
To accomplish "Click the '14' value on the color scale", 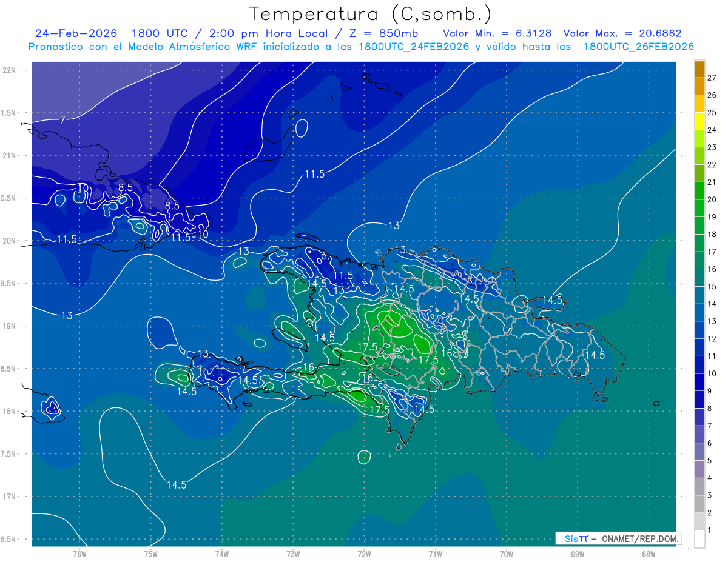I will (x=712, y=304).
